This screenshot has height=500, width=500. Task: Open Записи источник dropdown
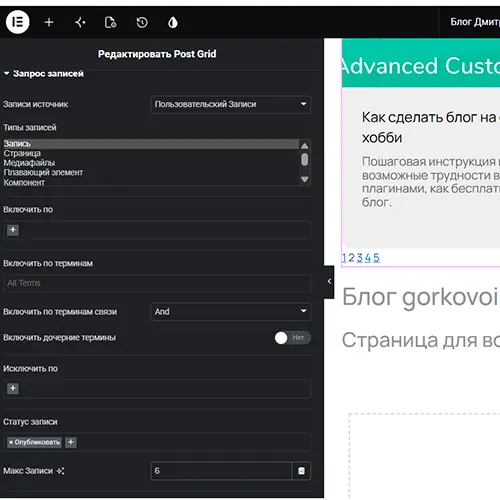coord(230,104)
